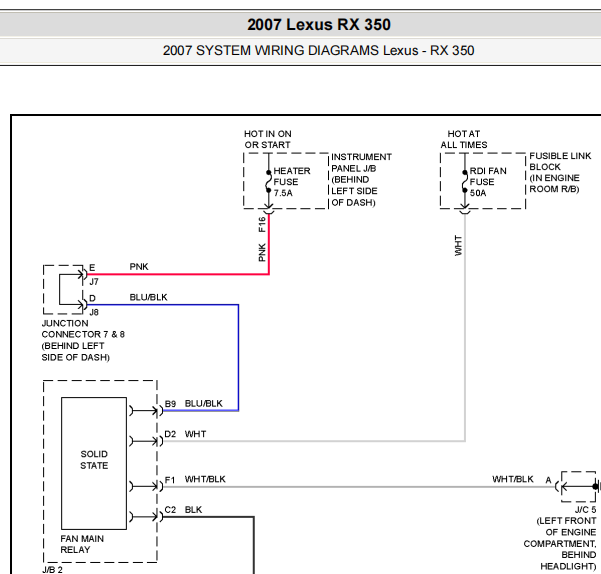601x574 pixels.
Task: Click the rotated "PNK" label beside F16
Action: 262,253
